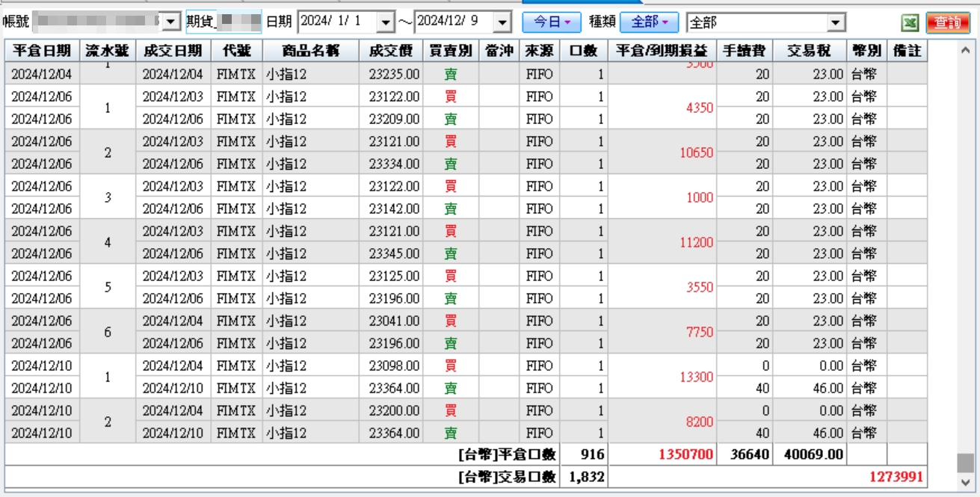Image resolution: width=980 pixels, height=497 pixels.
Task: Select the profit value 3550
Action: tap(700, 287)
